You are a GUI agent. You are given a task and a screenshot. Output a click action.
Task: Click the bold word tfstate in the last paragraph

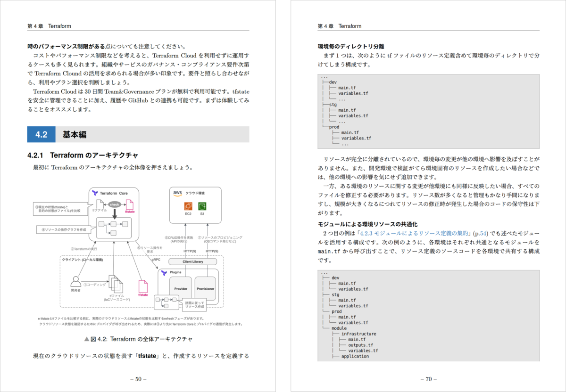click(147, 356)
